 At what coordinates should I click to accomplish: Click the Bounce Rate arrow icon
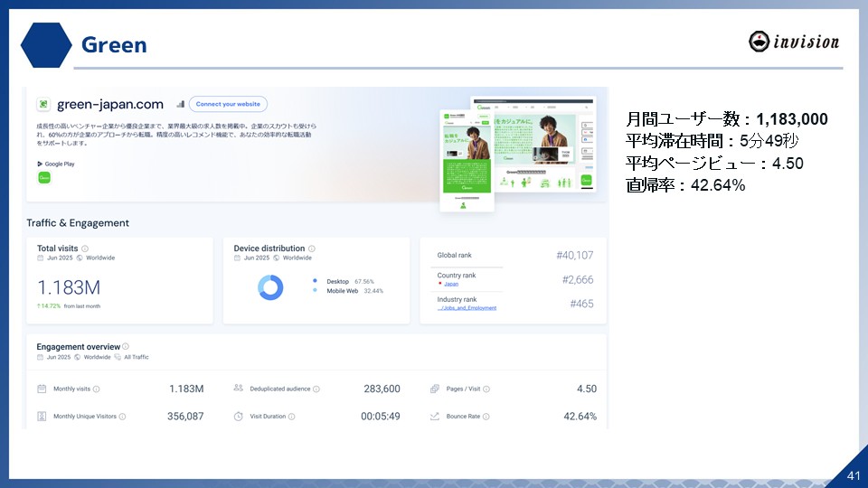pos(435,416)
